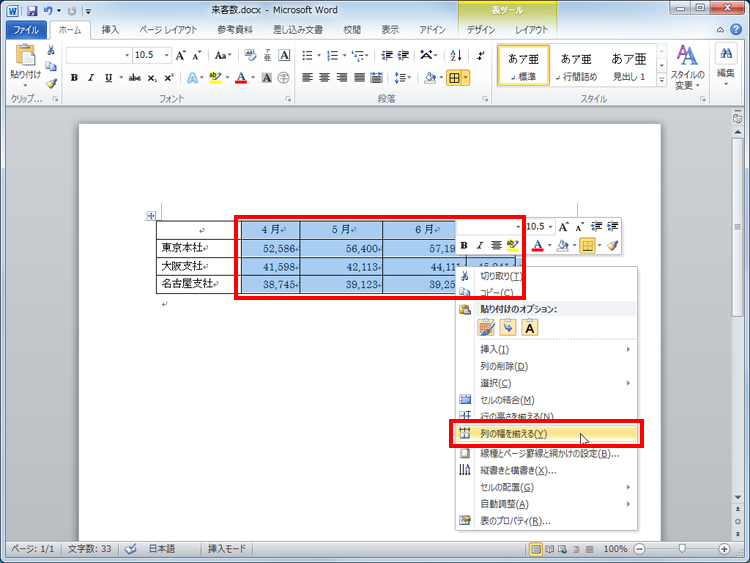Image resolution: width=750 pixels, height=563 pixels.
Task: Switch to the 挿入 ribbon tab
Action: [110, 30]
